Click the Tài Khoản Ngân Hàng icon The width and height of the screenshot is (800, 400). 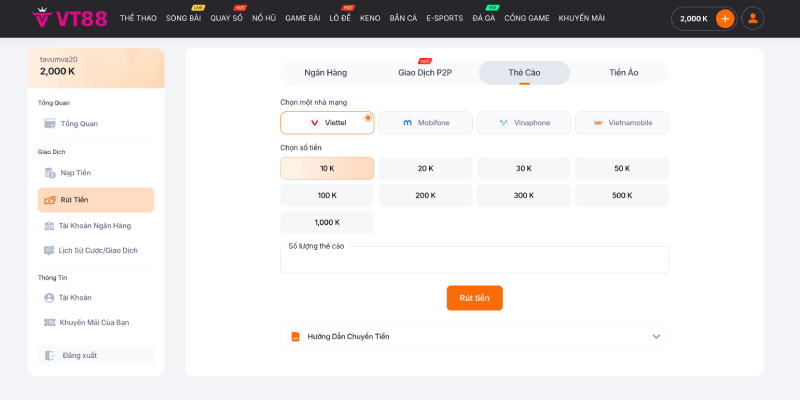coord(49,226)
